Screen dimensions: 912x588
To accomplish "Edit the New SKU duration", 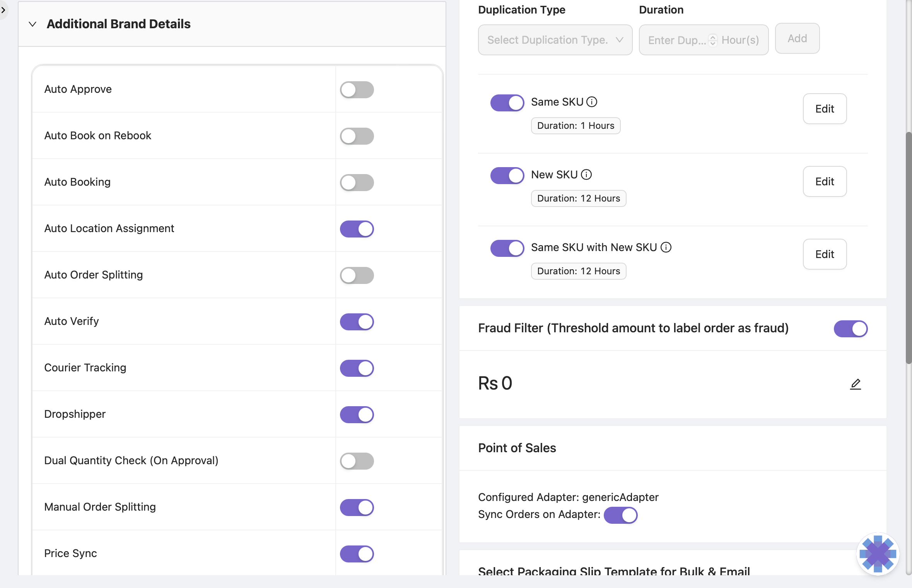I will (824, 181).
